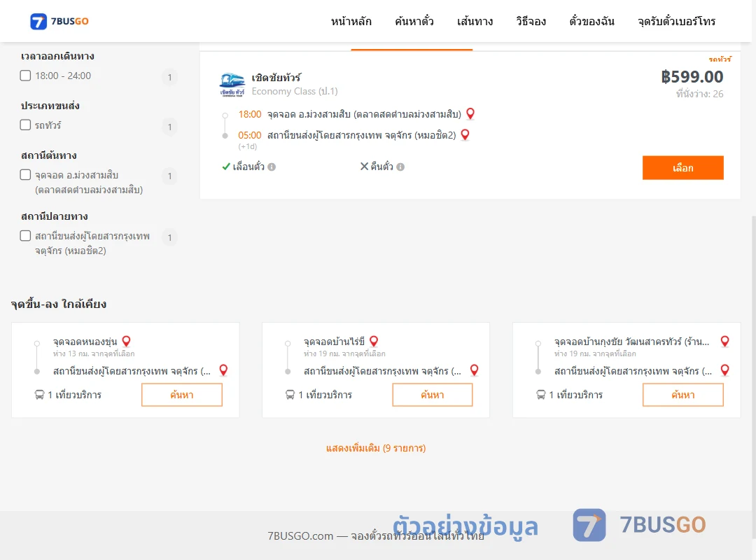Click เชิดชัยทัวร์ operator name
This screenshot has width=756, height=560.
(x=276, y=78)
